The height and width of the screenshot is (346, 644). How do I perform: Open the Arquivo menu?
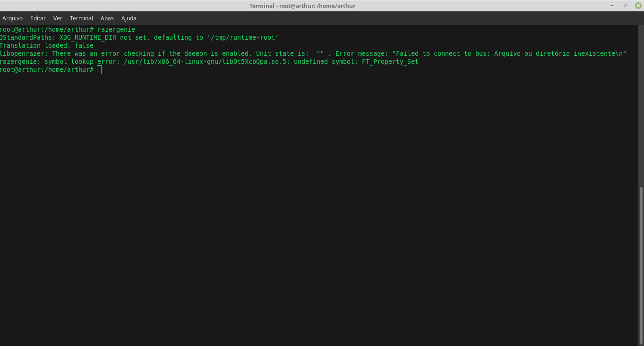12,18
